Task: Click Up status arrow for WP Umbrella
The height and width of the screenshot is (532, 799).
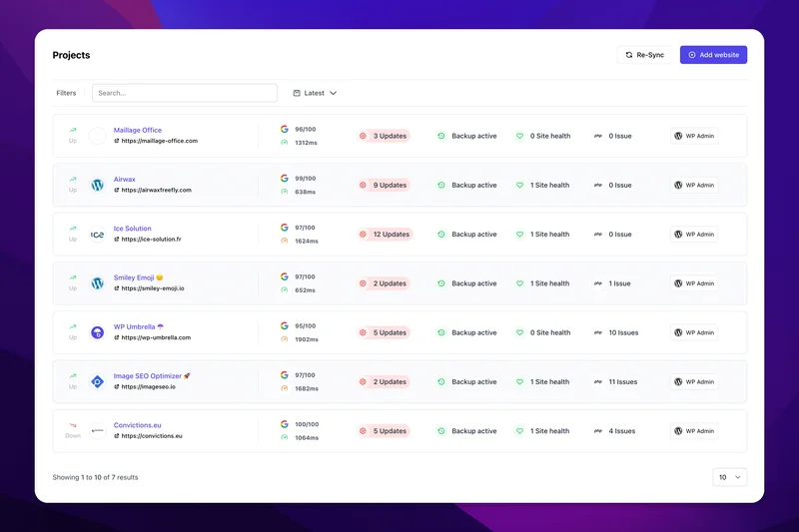Action: click(73, 326)
